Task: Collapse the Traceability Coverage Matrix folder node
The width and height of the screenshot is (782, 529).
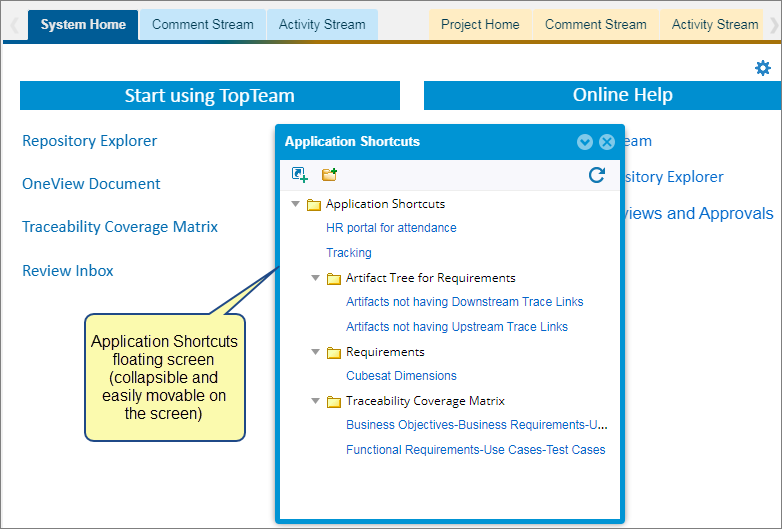Action: point(315,401)
